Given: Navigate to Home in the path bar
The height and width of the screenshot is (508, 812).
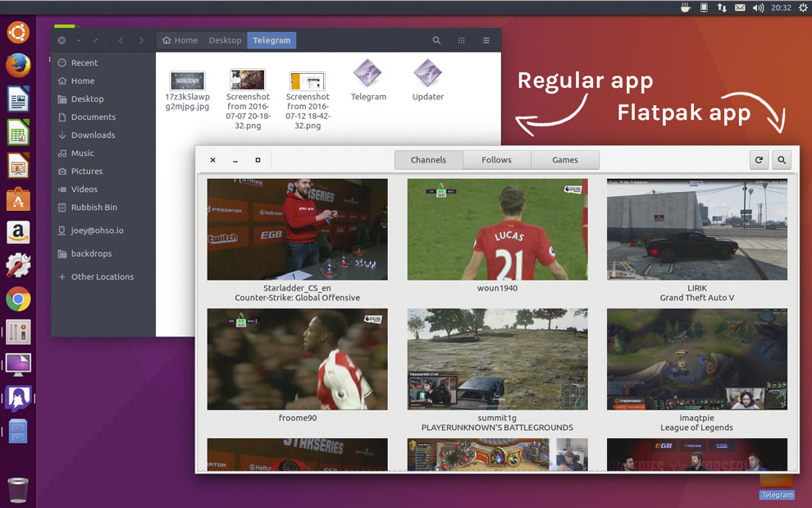Looking at the screenshot, I should [180, 39].
